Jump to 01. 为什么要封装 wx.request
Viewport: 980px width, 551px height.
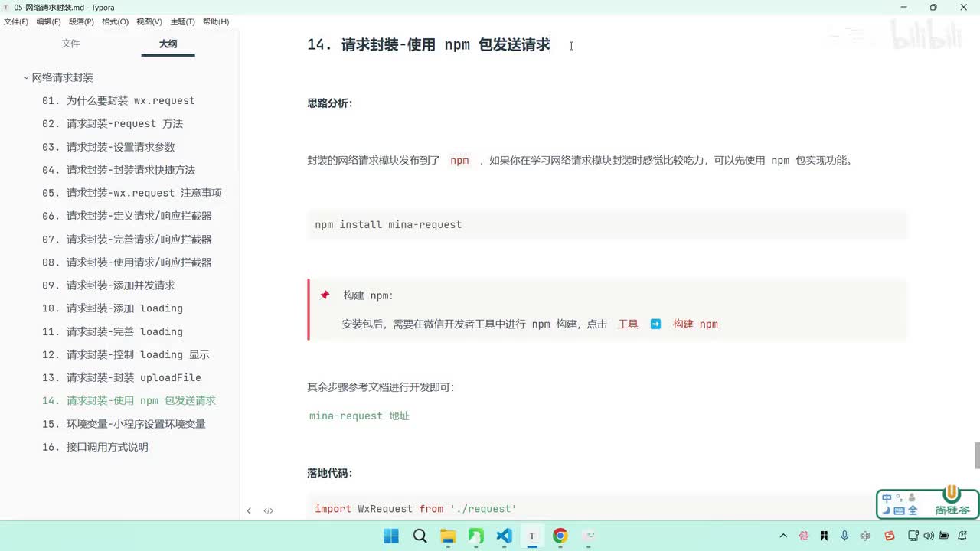click(x=119, y=100)
